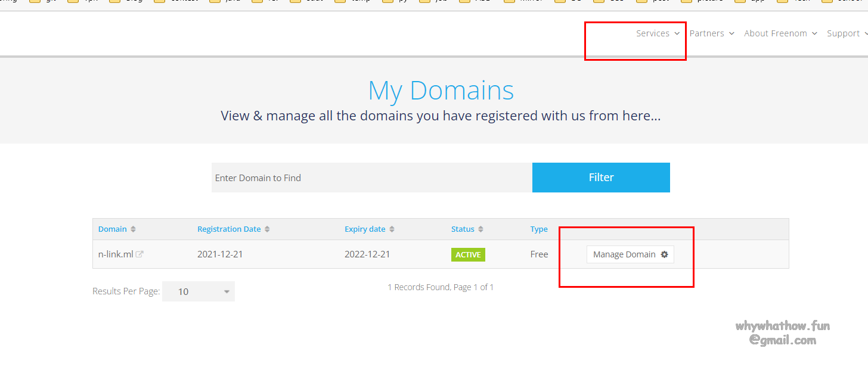The image size is (868, 370).
Task: Click the Type column header
Action: pyautogui.click(x=539, y=229)
